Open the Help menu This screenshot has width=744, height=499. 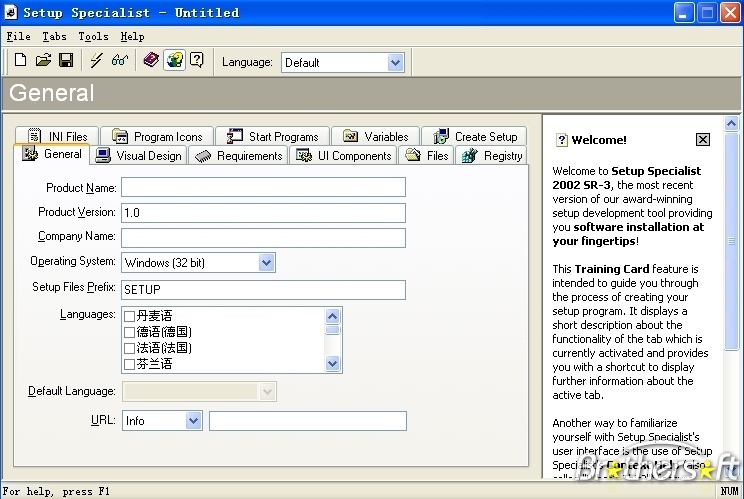(132, 37)
